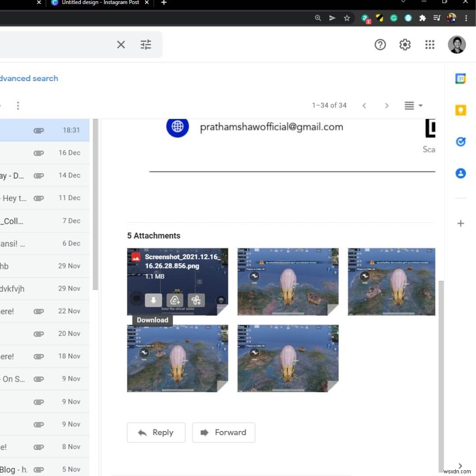Clear the search box with X

pos(121,45)
